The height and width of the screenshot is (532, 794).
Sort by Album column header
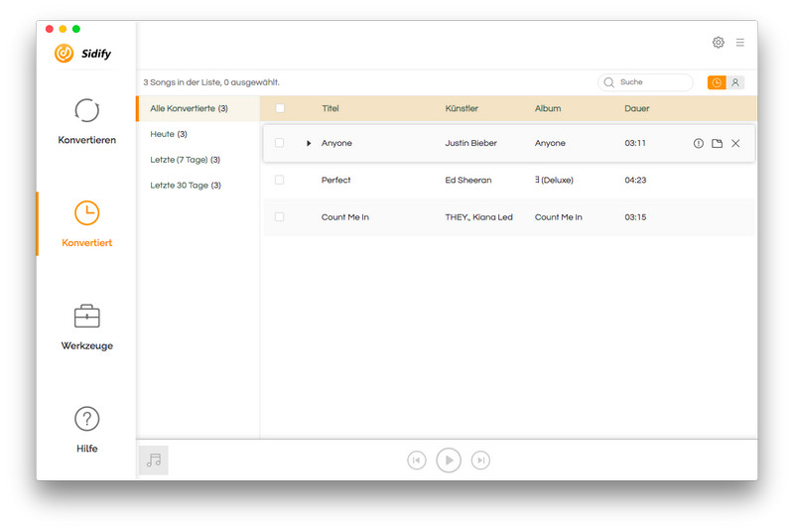pos(548,108)
